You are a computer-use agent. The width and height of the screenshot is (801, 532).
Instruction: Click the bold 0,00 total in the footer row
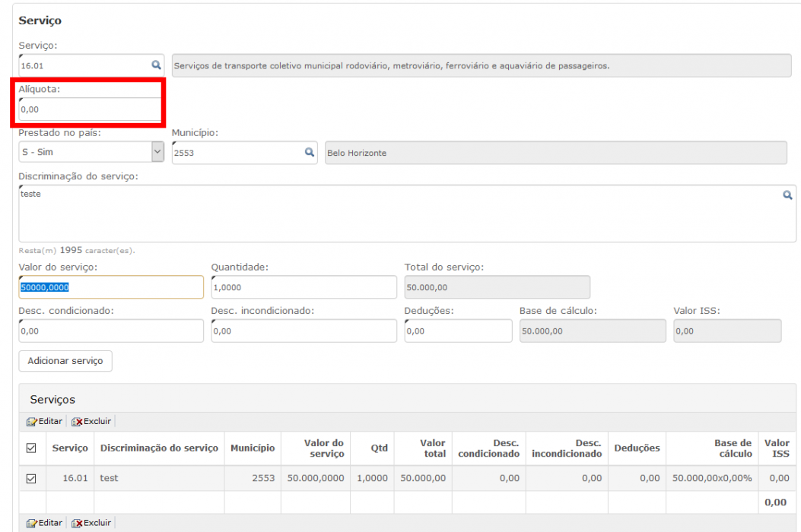click(775, 502)
